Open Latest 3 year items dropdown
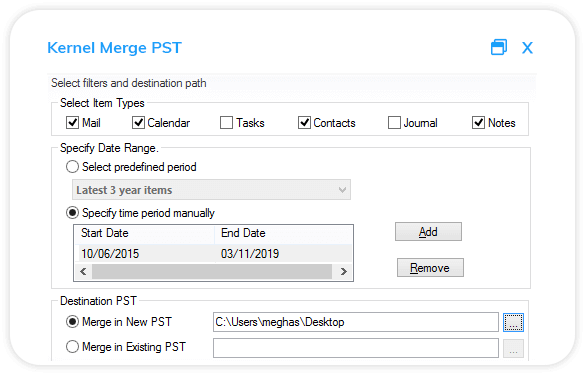 tap(211, 190)
